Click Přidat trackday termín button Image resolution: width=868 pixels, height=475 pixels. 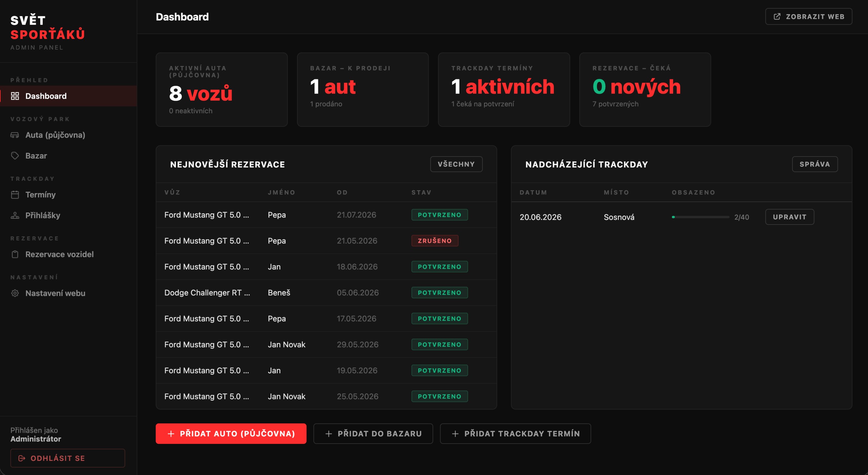515,434
